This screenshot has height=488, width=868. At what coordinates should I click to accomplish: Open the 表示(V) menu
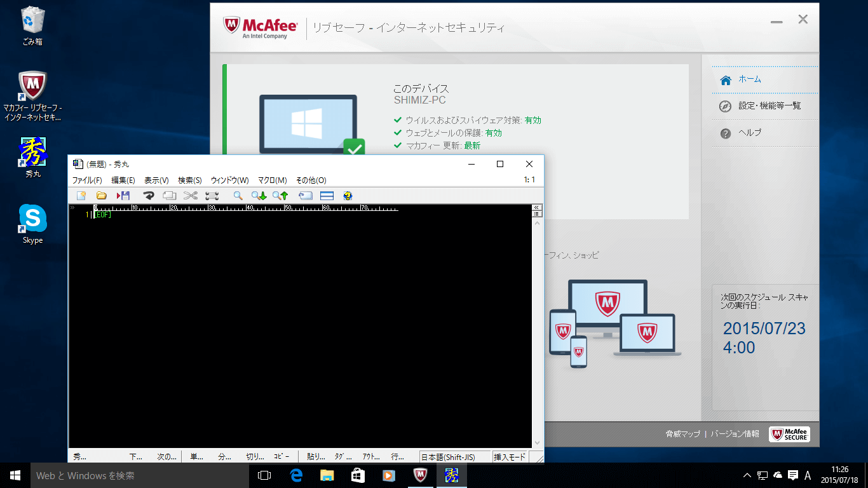point(156,180)
